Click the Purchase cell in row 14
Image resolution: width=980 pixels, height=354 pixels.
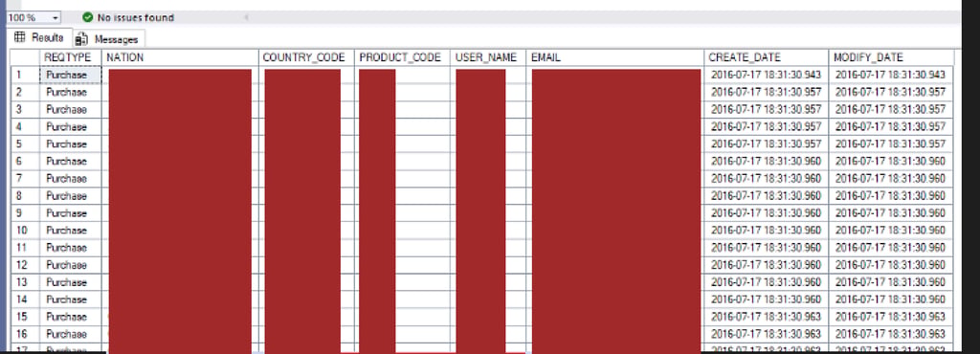(x=70, y=299)
